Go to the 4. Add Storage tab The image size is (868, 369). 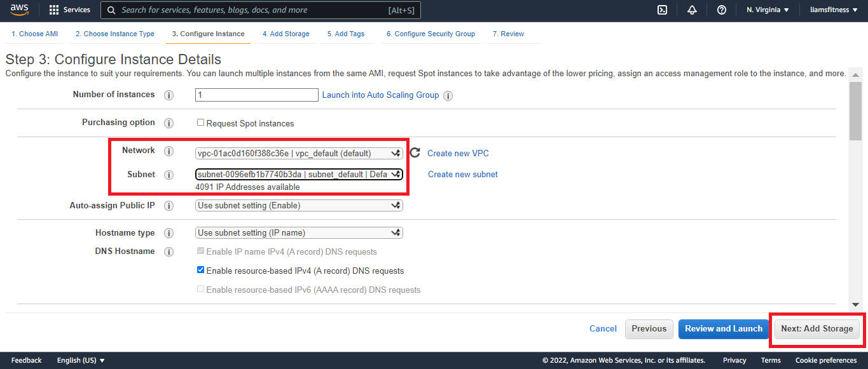(286, 34)
